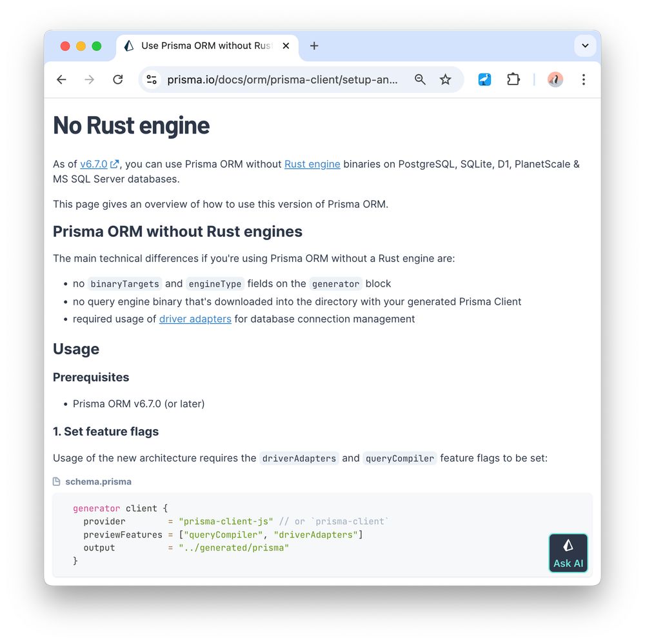Open a new tab with plus button

pyautogui.click(x=314, y=46)
